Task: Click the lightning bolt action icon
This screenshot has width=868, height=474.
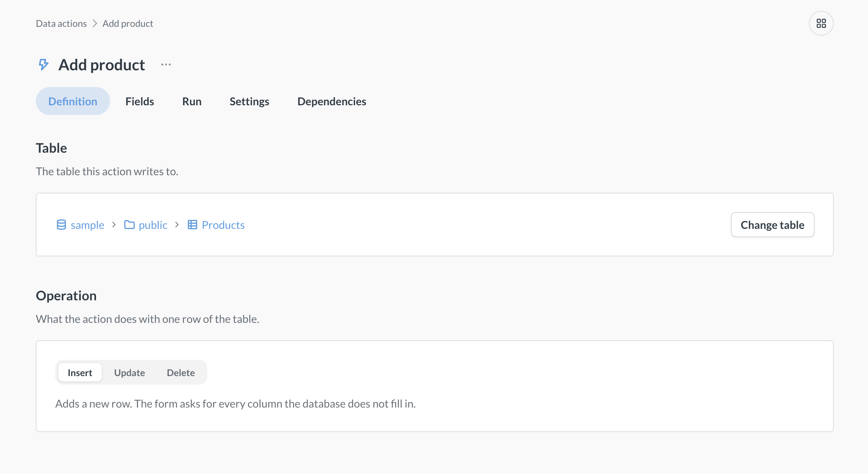Action: tap(44, 64)
